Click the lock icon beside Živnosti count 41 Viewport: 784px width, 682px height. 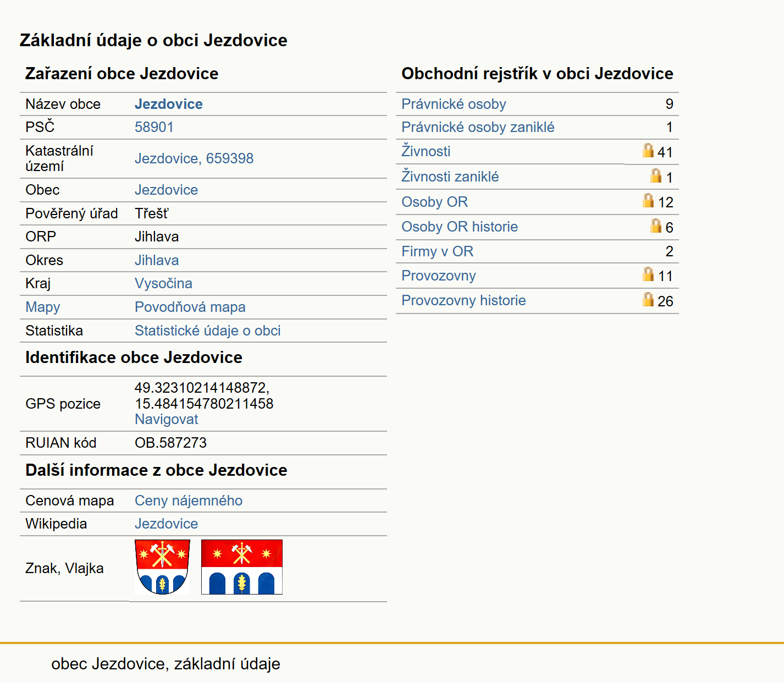[x=648, y=150]
